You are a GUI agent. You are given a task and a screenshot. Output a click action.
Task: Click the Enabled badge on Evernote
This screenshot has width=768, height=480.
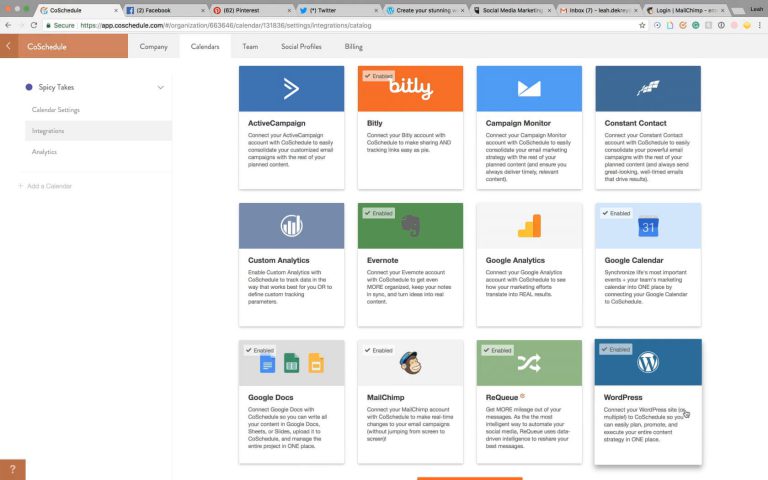(x=379, y=213)
